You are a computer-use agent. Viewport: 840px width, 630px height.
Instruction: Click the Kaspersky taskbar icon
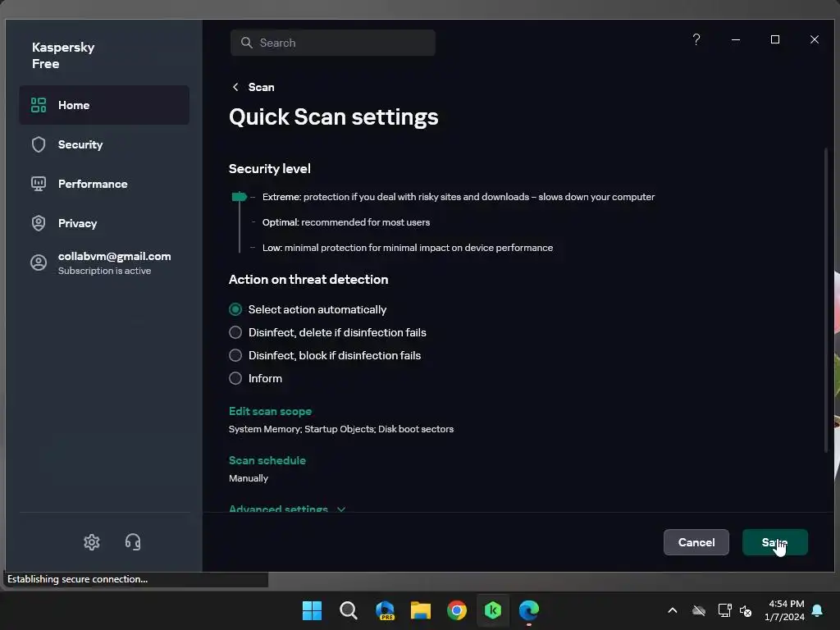(x=493, y=610)
